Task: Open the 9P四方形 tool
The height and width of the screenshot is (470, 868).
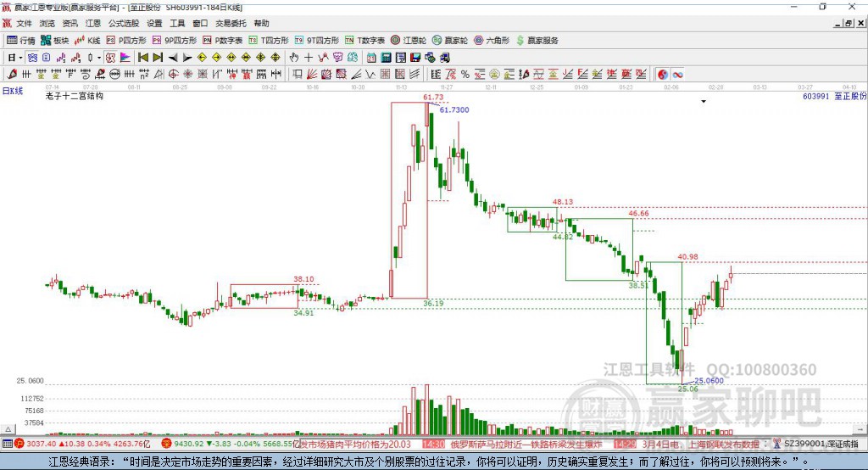Action: tap(175, 41)
